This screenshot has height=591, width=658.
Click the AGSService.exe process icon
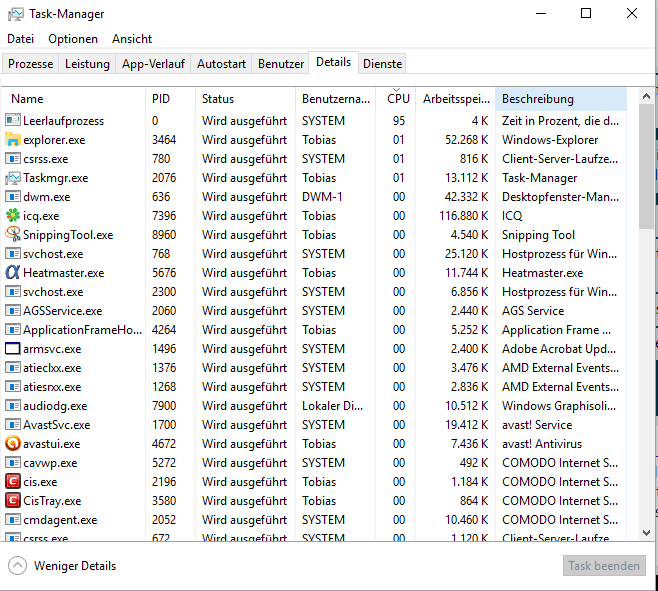[13, 311]
